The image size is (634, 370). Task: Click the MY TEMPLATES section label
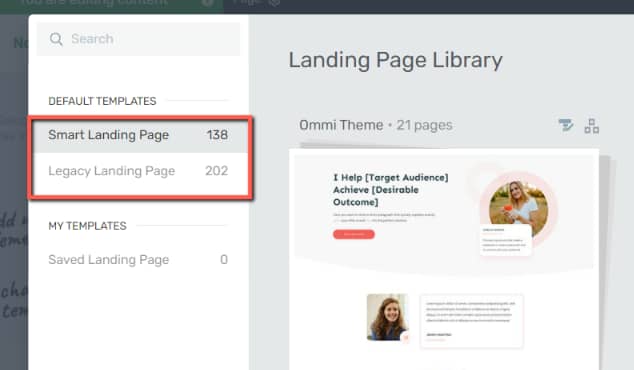point(87,226)
